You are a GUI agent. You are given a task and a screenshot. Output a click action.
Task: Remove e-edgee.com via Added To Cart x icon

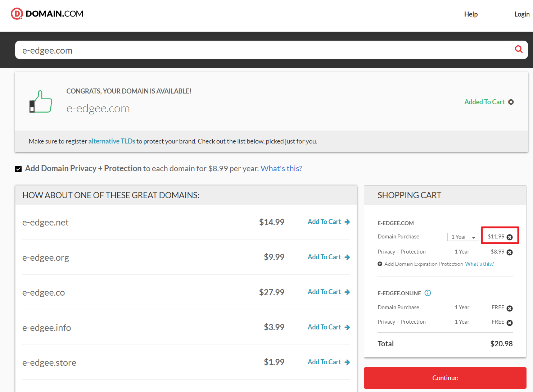[511, 102]
